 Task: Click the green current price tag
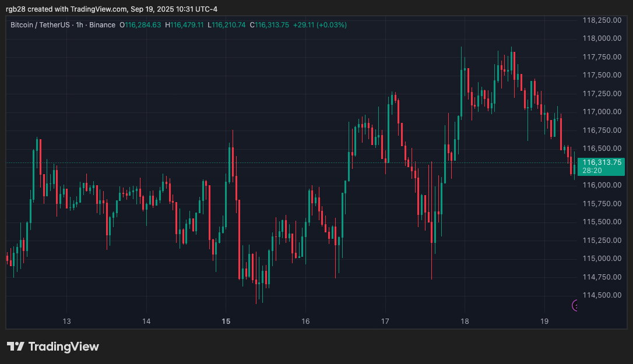pyautogui.click(x=603, y=162)
